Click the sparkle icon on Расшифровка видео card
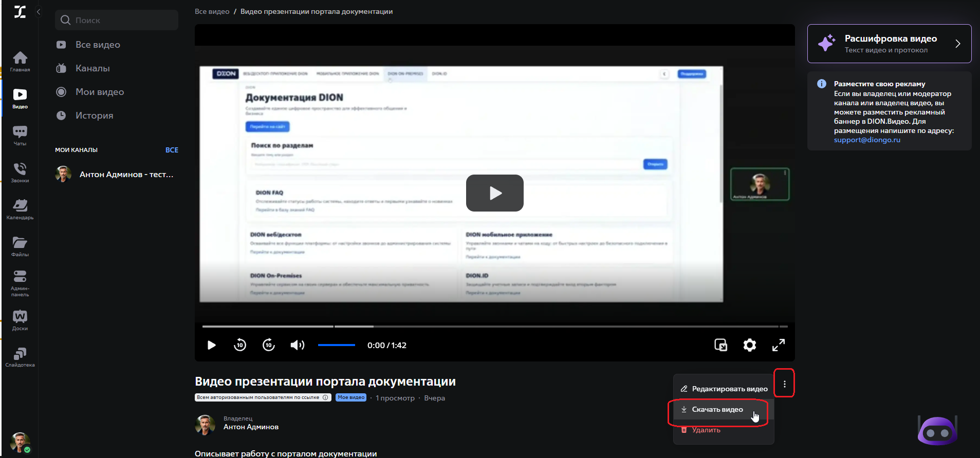 (x=826, y=43)
